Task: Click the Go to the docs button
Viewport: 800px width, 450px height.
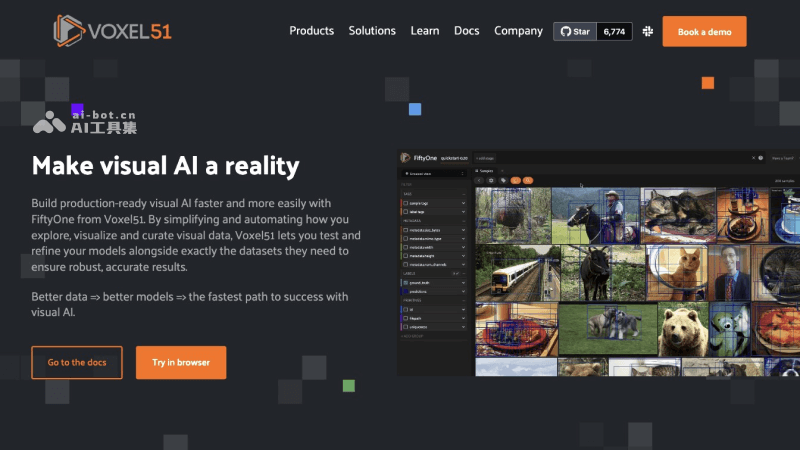Action: pos(77,363)
